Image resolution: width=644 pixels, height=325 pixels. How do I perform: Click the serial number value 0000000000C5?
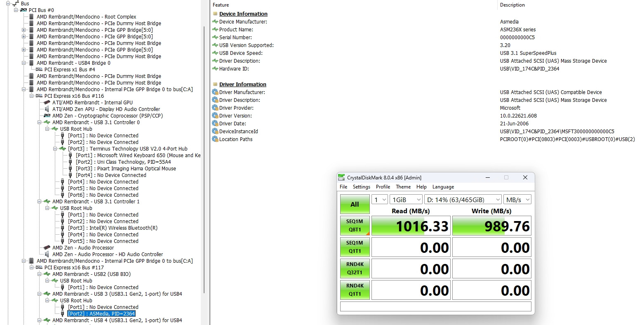pyautogui.click(x=517, y=37)
